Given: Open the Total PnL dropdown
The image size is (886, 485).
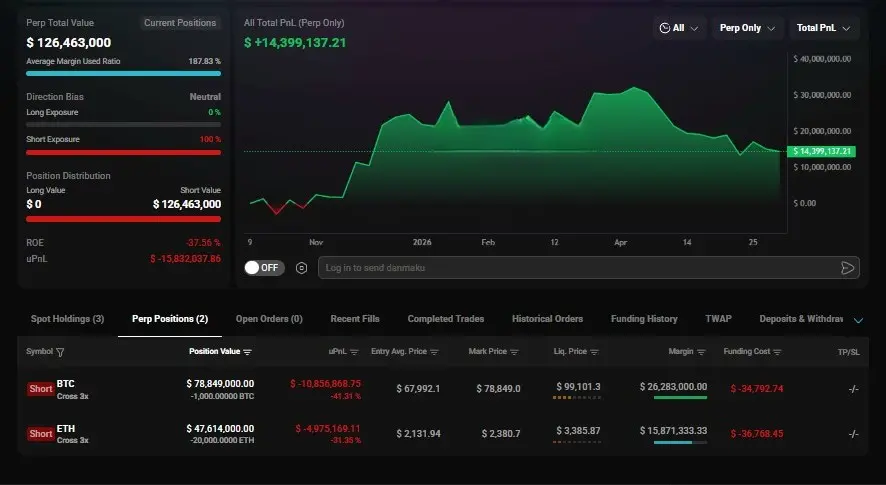Looking at the screenshot, I should coord(823,28).
